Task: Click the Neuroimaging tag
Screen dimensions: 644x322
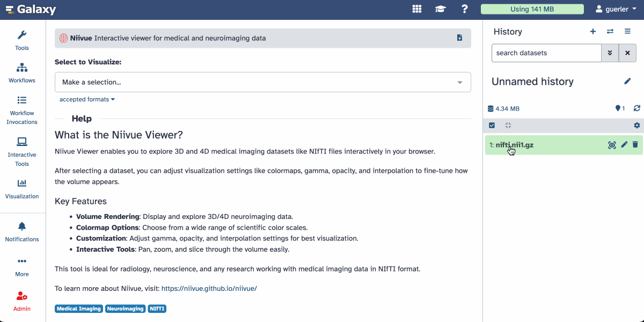Action: [x=125, y=309]
